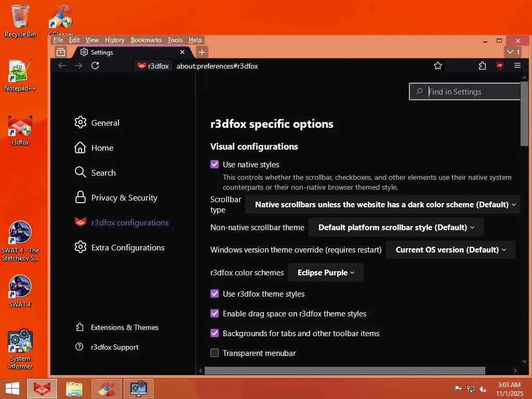This screenshot has width=532, height=399.
Task: Open r3dfox Support link
Action: (107, 347)
